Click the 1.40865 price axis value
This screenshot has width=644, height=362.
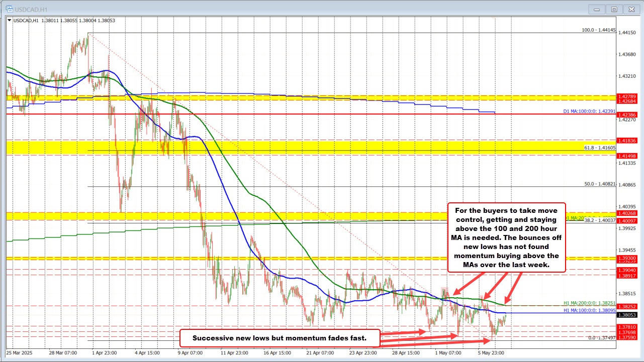[627, 185]
